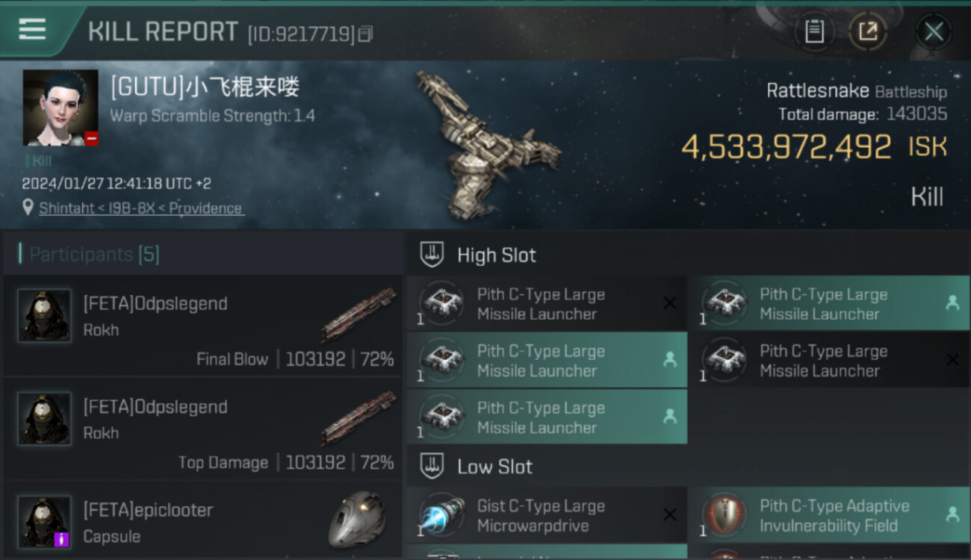This screenshot has height=560, width=971.
Task: Open the hamburger menu icon
Action: (x=32, y=30)
